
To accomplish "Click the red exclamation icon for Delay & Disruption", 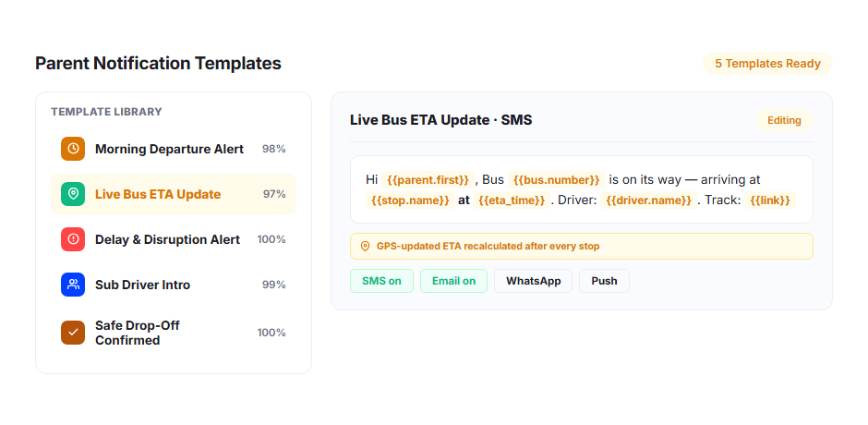I will point(73,239).
